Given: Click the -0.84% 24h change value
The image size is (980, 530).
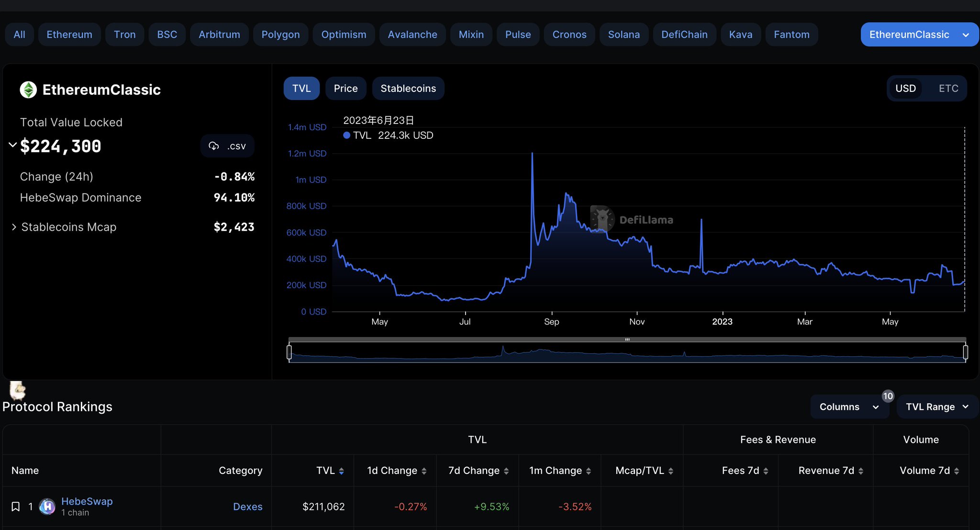Looking at the screenshot, I should tap(234, 177).
